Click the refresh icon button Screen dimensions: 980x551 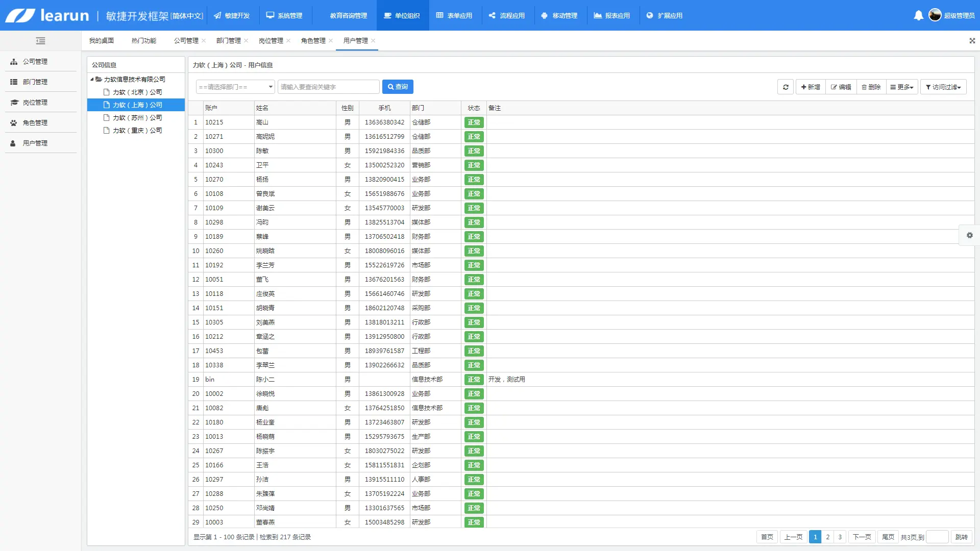[x=786, y=87]
